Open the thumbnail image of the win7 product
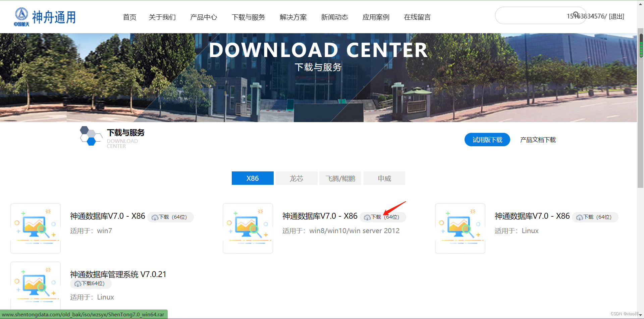The image size is (644, 319). pyautogui.click(x=36, y=228)
